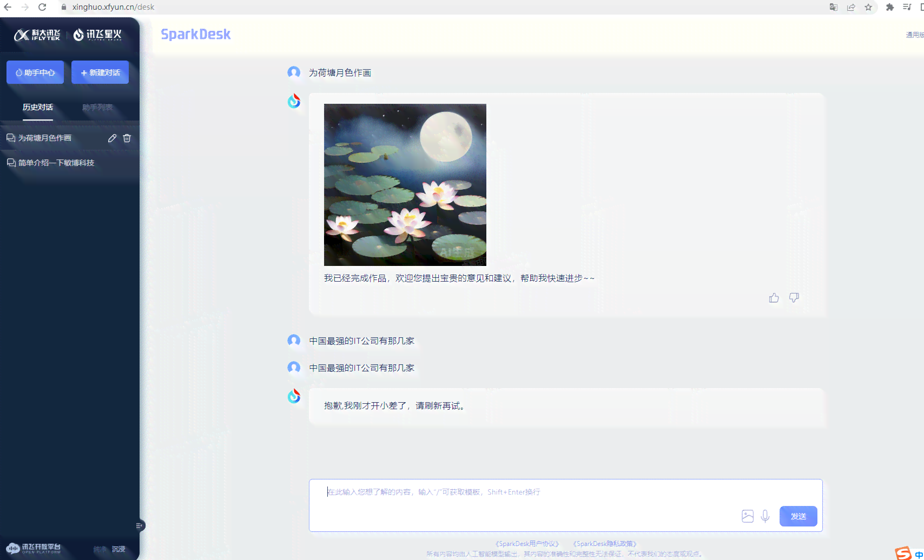Viewport: 924px width, 560px height.
Task: Bookmark this page with the star icon
Action: pos(868,7)
